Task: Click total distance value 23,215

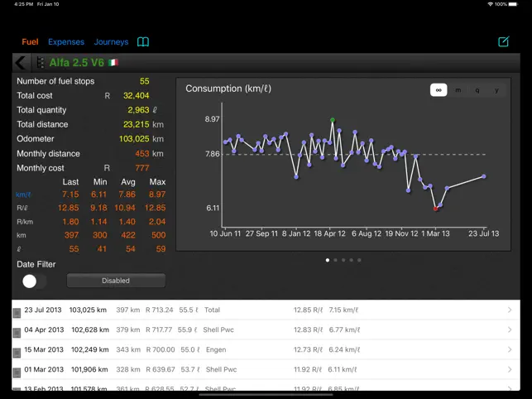Action: click(136, 124)
